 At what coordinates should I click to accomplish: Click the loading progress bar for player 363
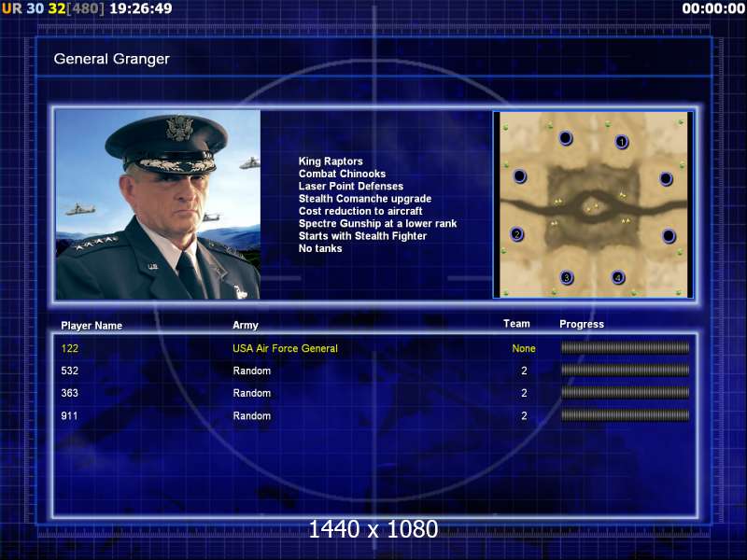tap(625, 392)
